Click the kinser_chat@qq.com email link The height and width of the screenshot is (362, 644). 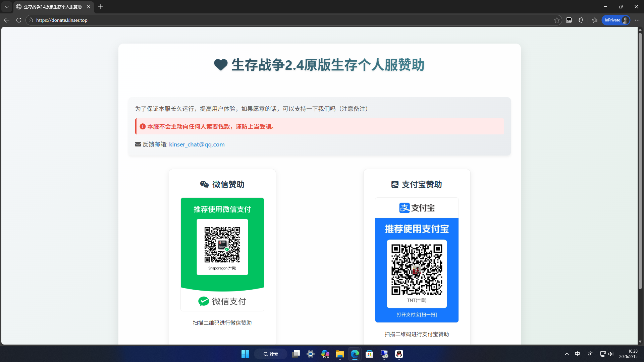point(197,144)
